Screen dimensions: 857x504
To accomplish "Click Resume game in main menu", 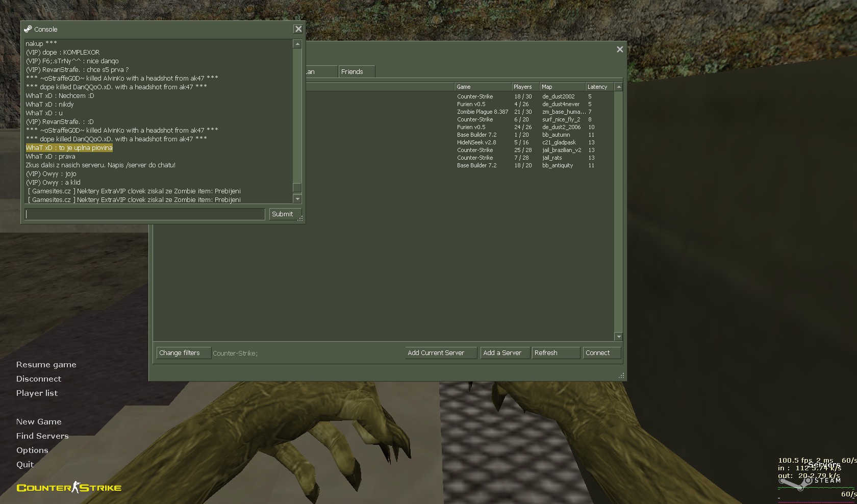I will tap(46, 365).
